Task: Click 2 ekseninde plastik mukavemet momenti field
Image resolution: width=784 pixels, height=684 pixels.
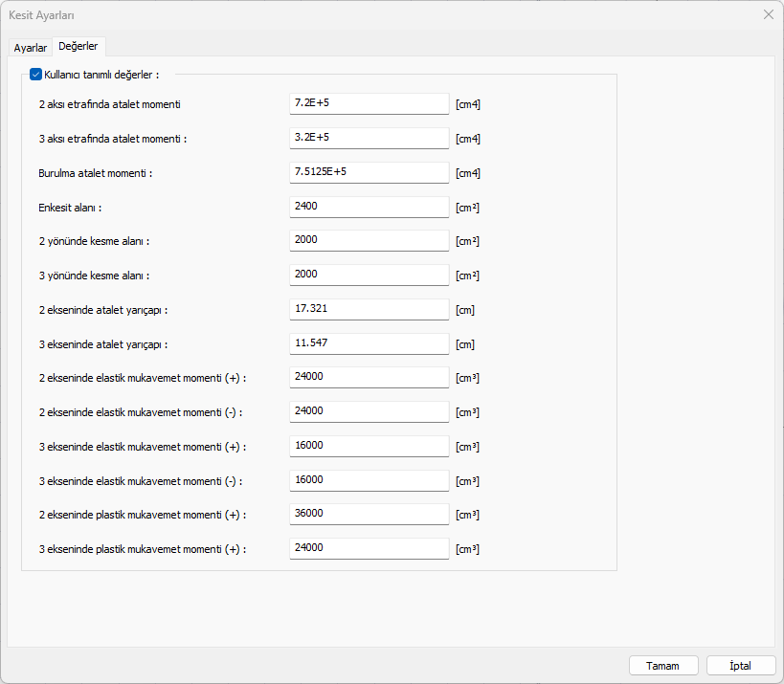Action: tap(369, 514)
